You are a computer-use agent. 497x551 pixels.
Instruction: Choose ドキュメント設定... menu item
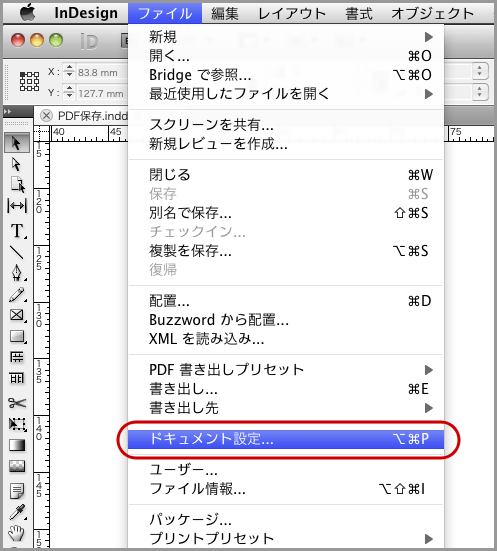[x=286, y=439]
